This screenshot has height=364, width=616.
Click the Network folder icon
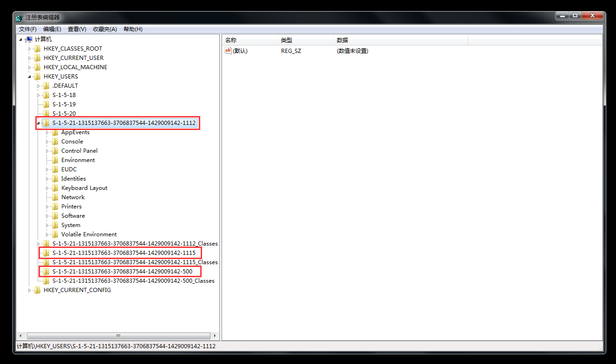tap(55, 197)
